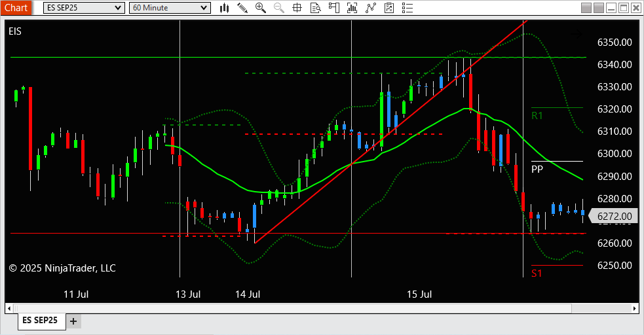
Task: Click the 15 Jul date label
Action: click(419, 294)
